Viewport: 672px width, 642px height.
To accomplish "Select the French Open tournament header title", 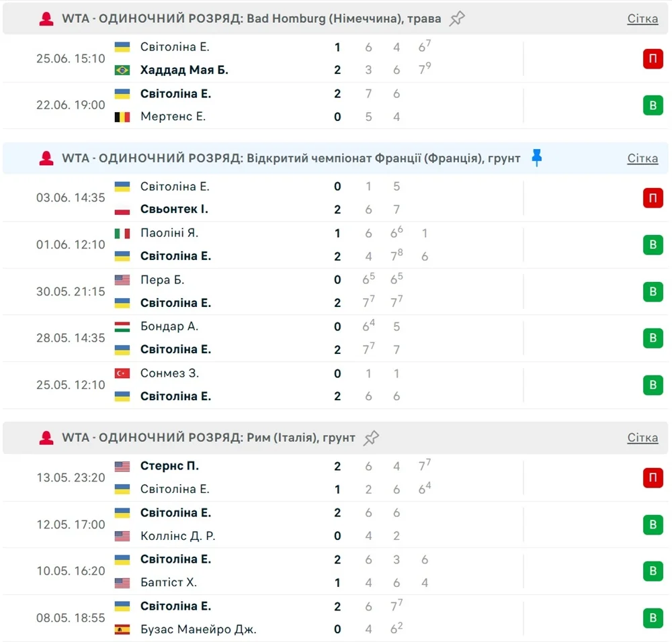I will click(x=291, y=158).
